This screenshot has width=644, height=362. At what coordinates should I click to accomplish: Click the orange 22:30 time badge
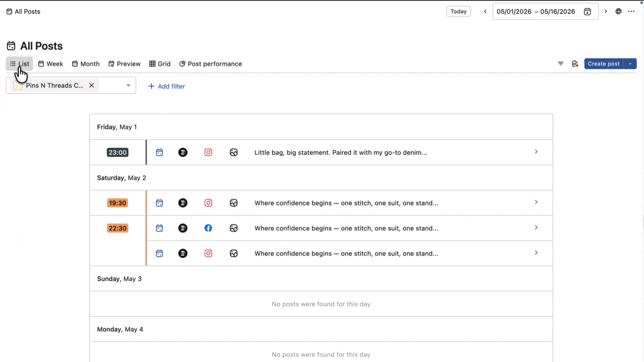117,228
